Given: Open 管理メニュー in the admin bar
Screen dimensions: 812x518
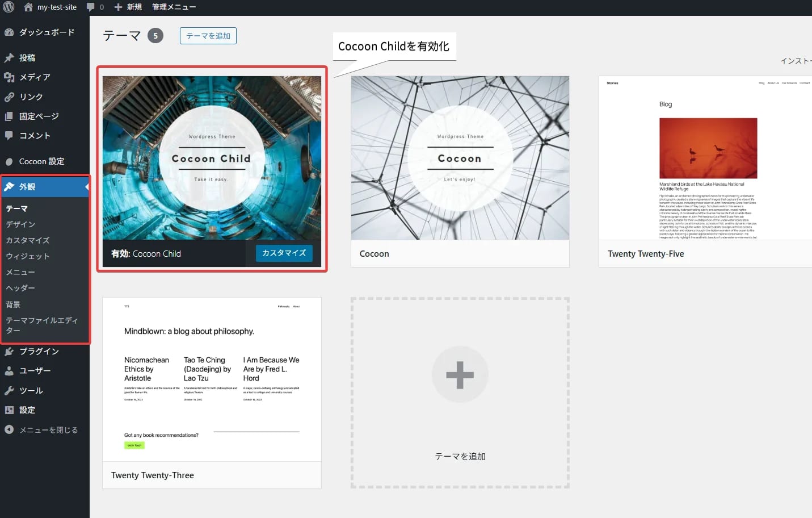Looking at the screenshot, I should point(174,7).
